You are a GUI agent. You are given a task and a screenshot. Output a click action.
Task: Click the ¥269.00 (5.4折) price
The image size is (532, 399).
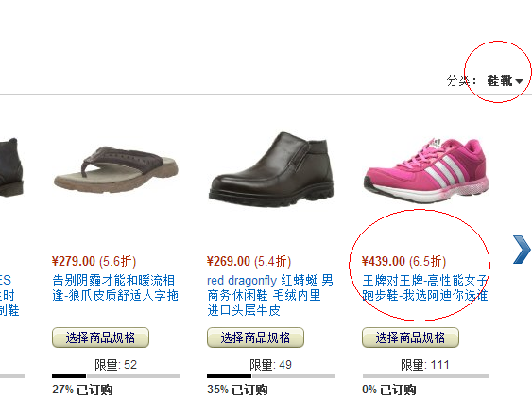pyautogui.click(x=249, y=261)
